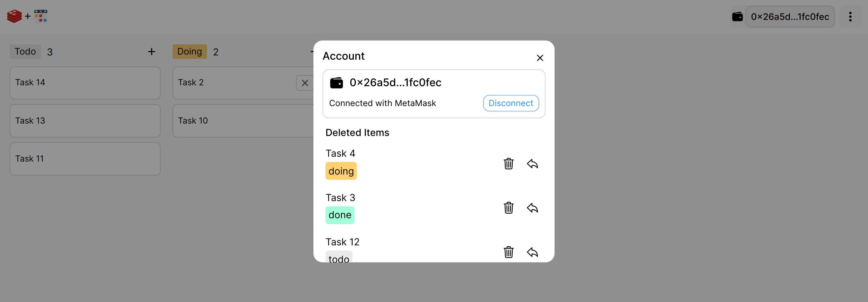Click the kanban app icon beside the plus sign
The height and width of the screenshot is (302, 868).
(x=41, y=16)
